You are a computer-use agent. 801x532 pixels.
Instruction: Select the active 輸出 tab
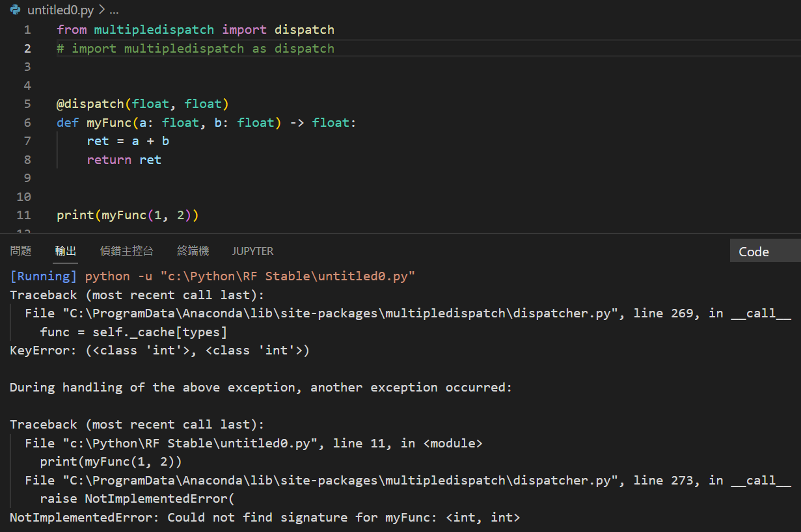[65, 250]
